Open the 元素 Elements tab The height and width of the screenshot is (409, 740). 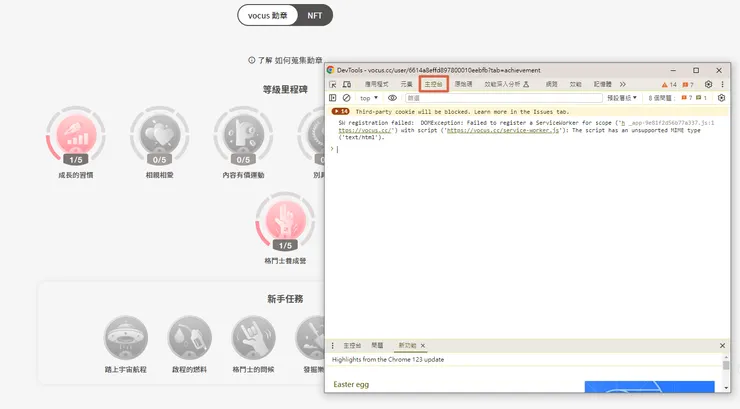(406, 84)
